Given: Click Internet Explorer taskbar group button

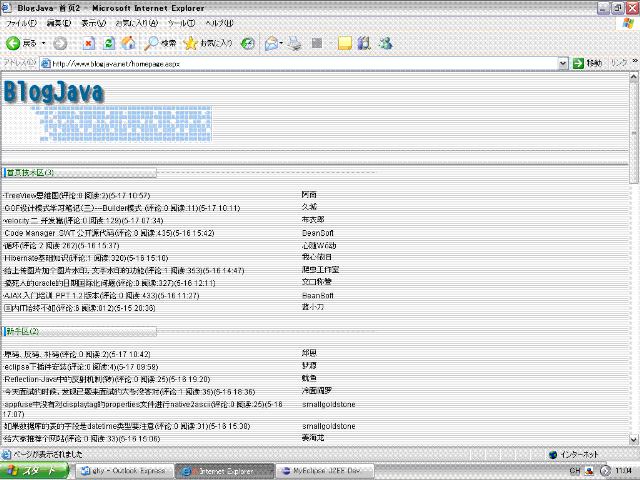Looking at the screenshot, I should [224, 471].
